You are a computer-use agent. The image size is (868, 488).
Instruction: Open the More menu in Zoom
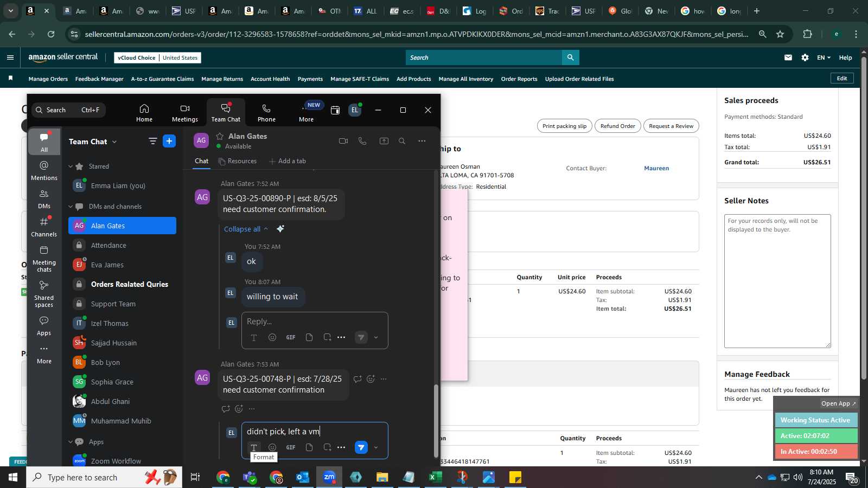coord(307,113)
